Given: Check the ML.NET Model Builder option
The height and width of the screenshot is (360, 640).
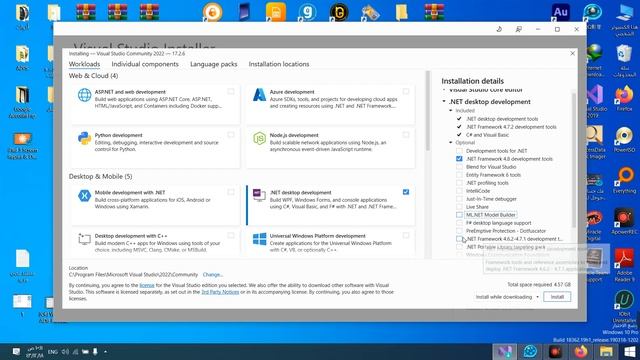Looking at the screenshot, I should click(x=459, y=215).
